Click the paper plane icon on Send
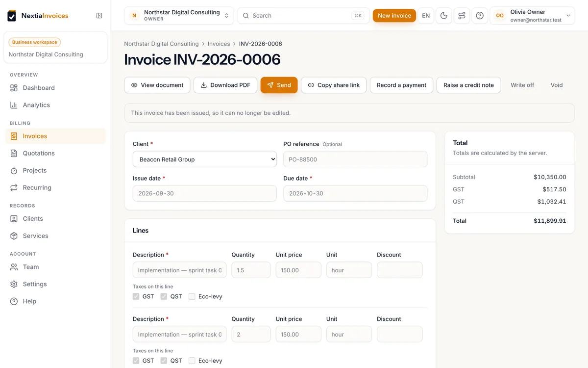Screen dimensions: 588x368 [270, 85]
